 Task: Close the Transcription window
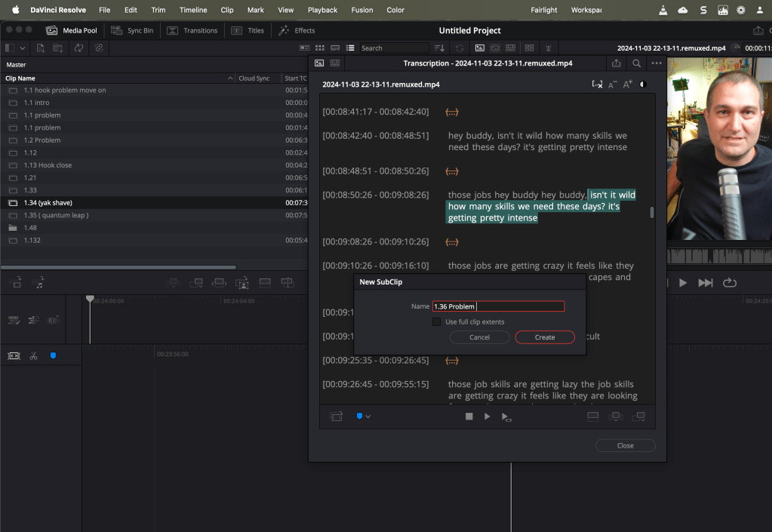(625, 445)
